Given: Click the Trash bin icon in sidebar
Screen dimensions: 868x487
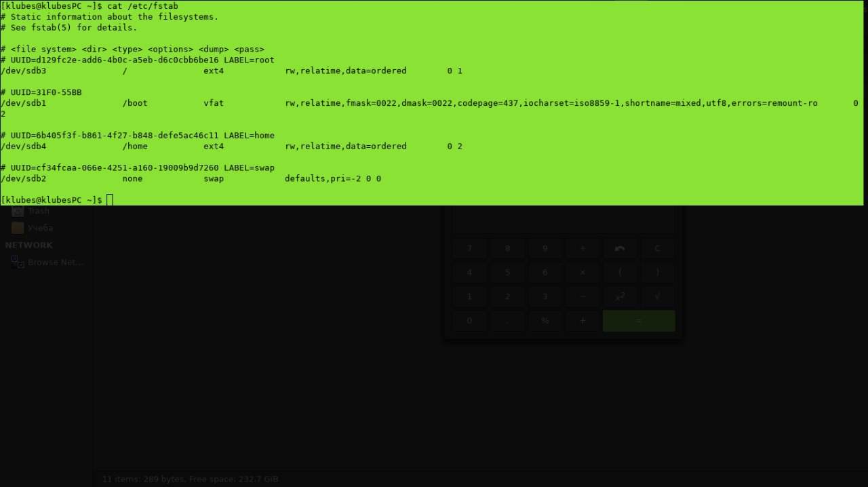Looking at the screenshot, I should pos(18,211).
